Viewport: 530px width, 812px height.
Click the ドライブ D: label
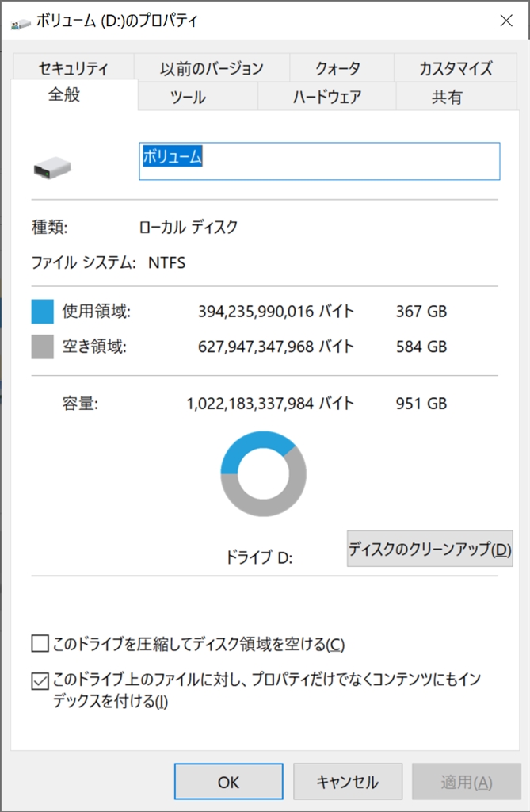tap(259, 557)
